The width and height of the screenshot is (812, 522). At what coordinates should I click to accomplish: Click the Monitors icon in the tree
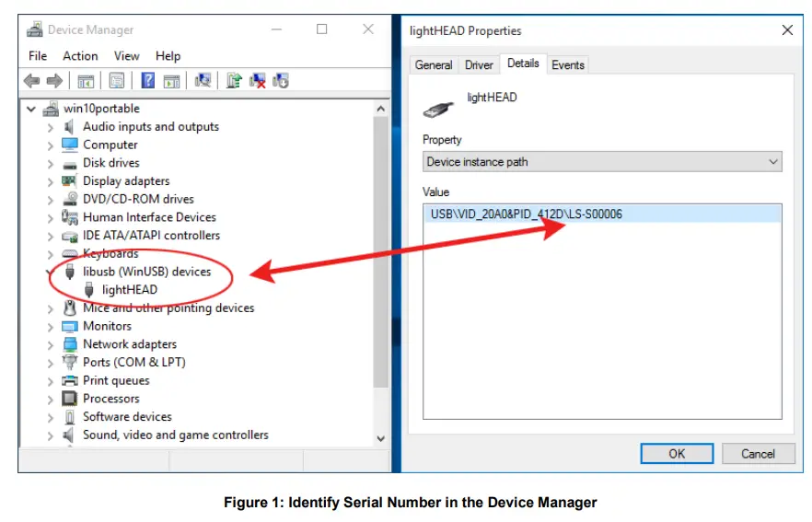pyautogui.click(x=69, y=326)
